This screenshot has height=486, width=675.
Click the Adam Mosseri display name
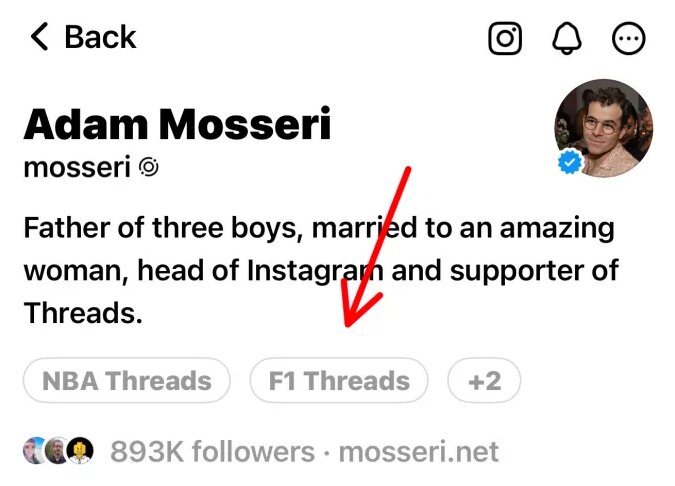coord(177,124)
